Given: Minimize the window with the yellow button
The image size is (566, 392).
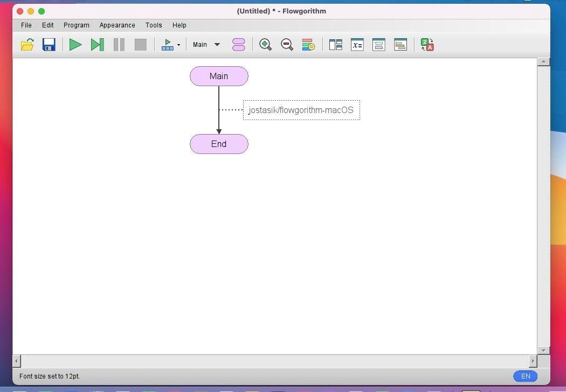Looking at the screenshot, I should click(31, 11).
